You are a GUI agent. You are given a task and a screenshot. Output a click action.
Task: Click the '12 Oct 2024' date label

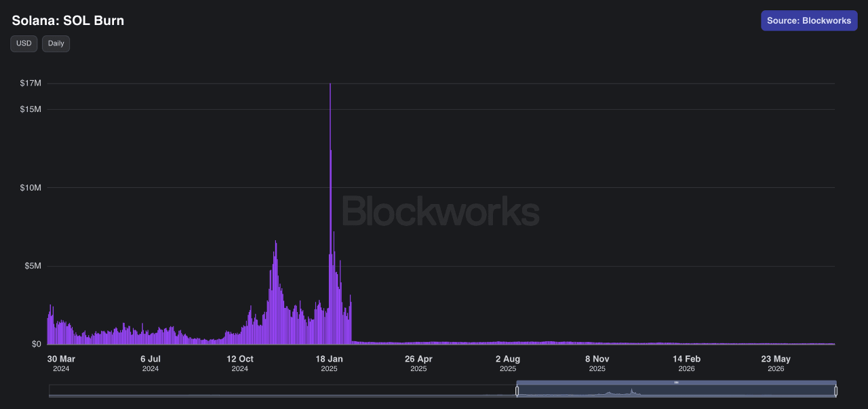pos(240,363)
